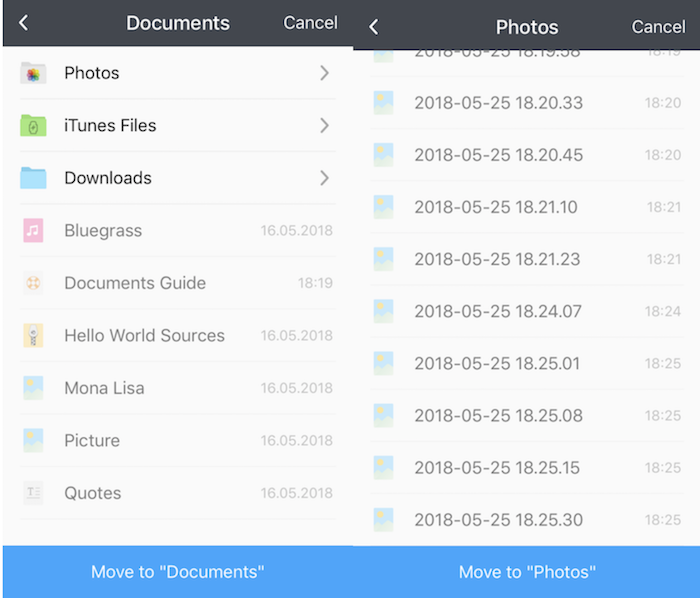Go back from the Photos screen
The width and height of the screenshot is (700, 598).
(x=374, y=27)
